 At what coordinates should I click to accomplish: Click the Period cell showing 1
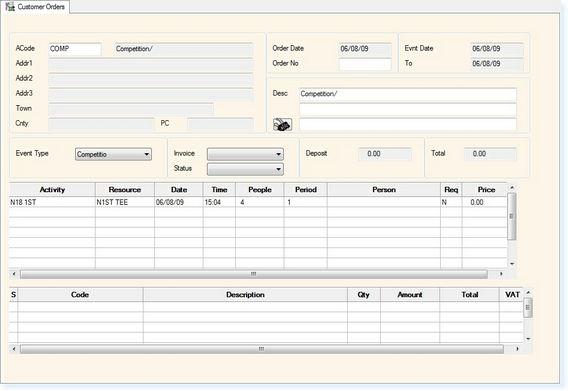coord(306,202)
